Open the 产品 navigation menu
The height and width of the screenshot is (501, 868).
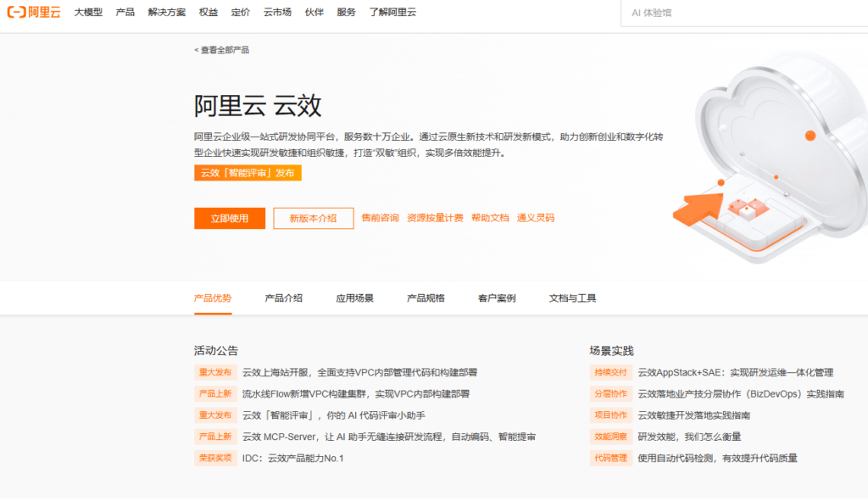(x=125, y=12)
